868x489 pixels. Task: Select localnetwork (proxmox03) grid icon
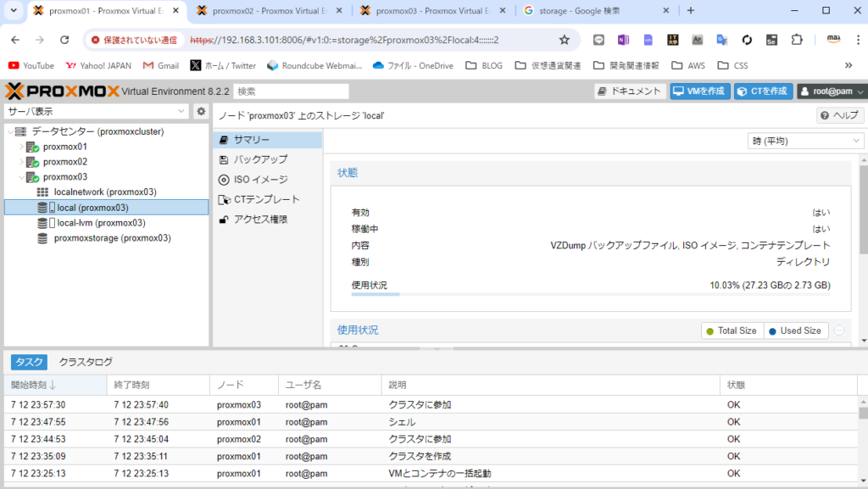tap(42, 192)
